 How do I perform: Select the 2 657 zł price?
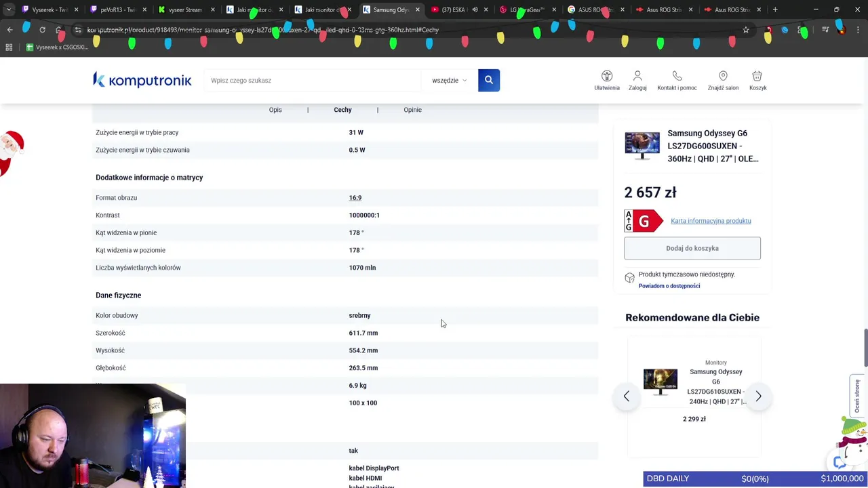point(650,192)
